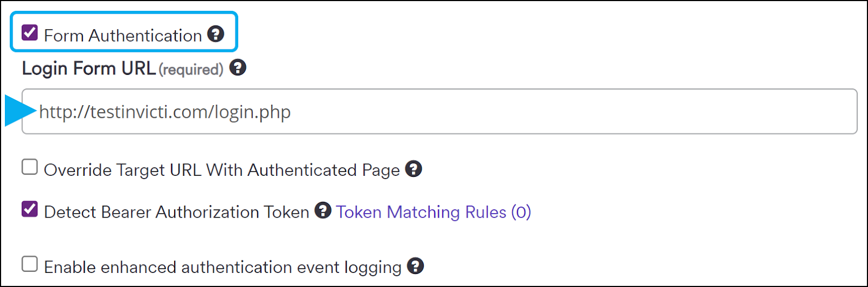Click "Enable enhanced authentication event logging" label
This screenshot has height=287, width=868.
(222, 267)
